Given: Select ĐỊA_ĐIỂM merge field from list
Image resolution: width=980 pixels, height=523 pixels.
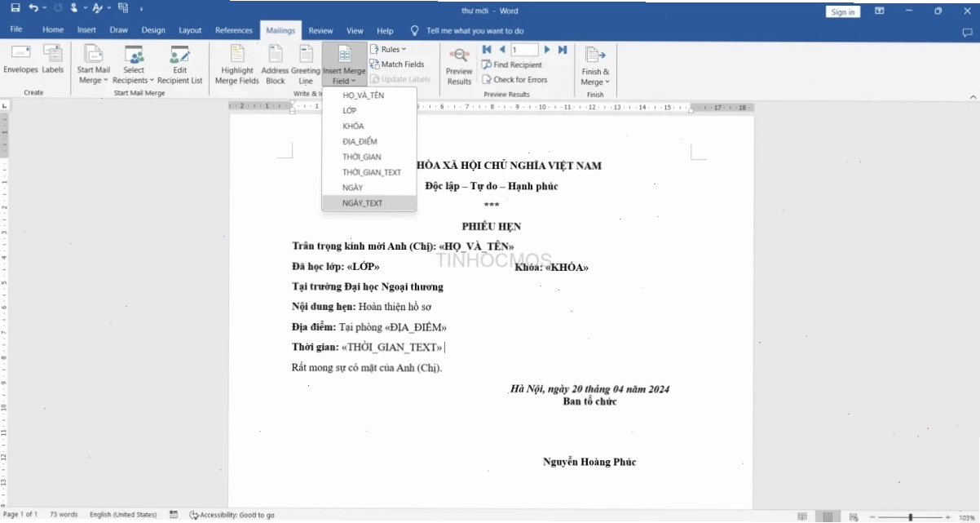Looking at the screenshot, I should point(369,141).
